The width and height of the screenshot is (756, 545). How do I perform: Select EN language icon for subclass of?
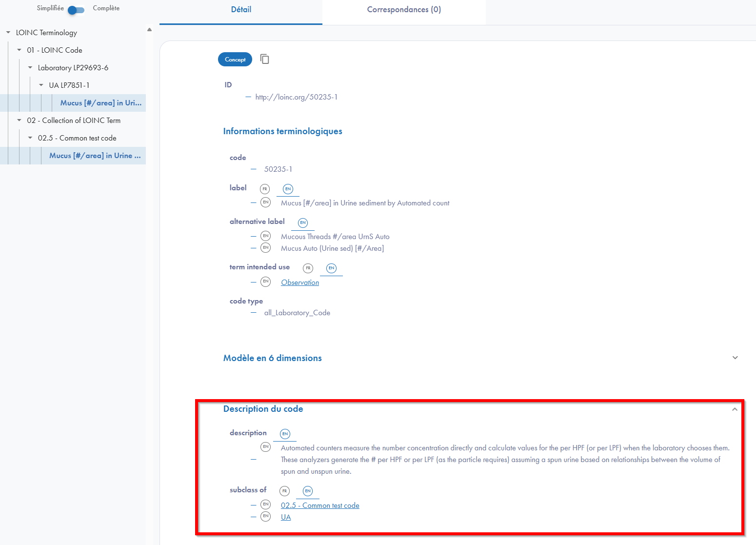pos(307,491)
